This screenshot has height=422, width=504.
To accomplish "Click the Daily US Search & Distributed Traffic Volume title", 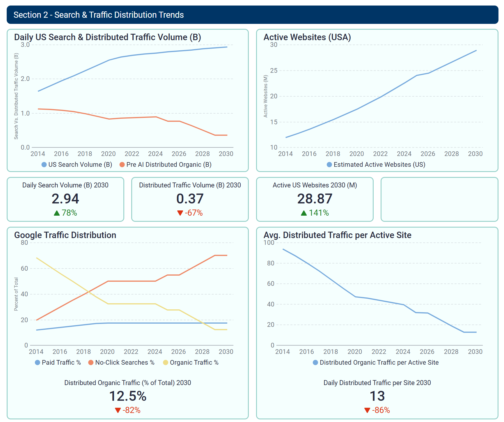I will (108, 37).
